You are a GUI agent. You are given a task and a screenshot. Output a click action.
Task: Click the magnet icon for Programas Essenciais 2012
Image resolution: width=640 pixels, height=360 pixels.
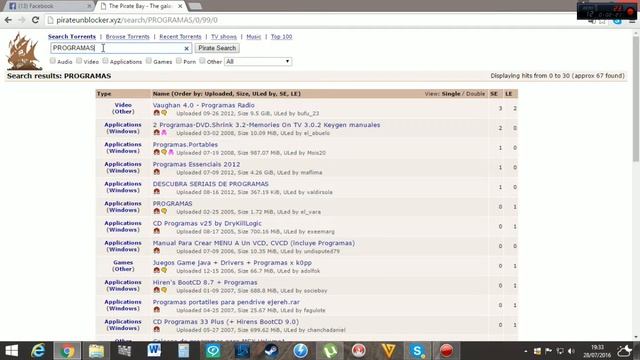coord(156,172)
